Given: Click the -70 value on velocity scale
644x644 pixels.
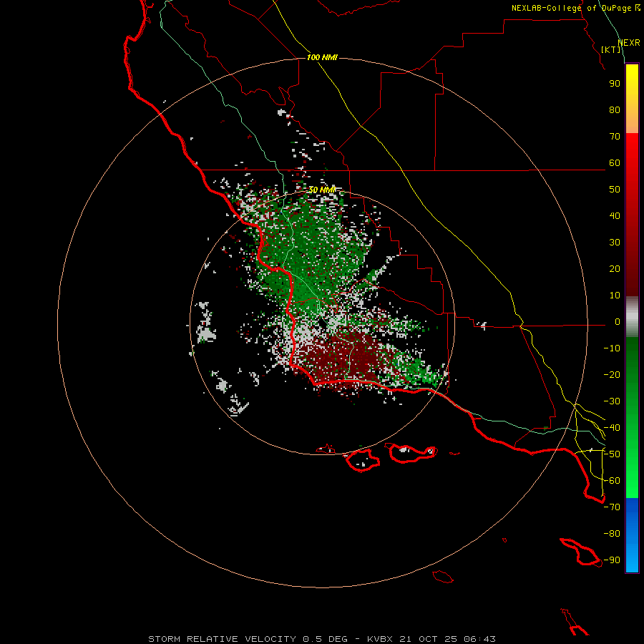Looking at the screenshot, I should click(612, 507).
